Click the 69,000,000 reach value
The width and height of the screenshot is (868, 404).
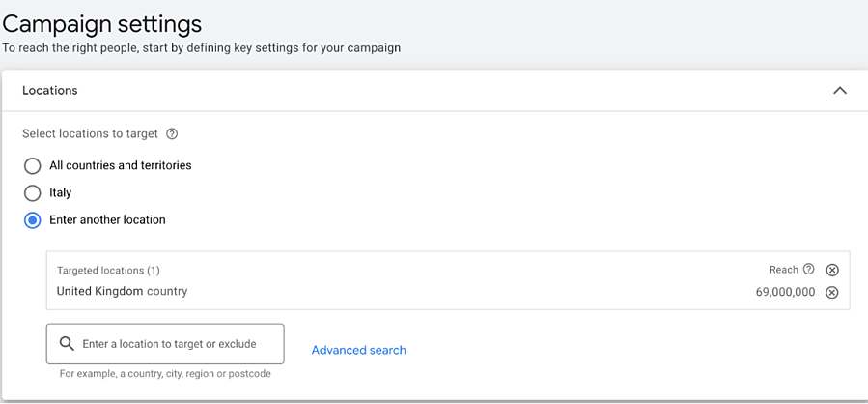[x=785, y=292]
